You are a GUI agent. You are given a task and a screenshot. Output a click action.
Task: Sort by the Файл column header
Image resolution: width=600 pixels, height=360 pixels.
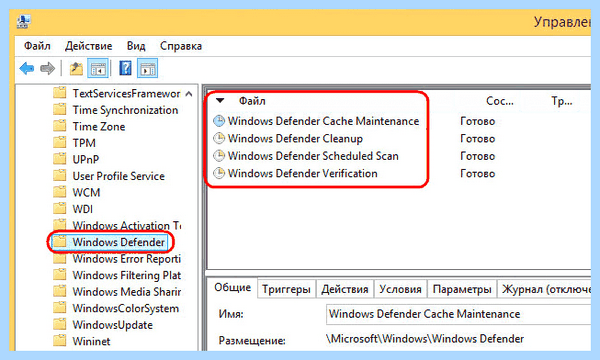(252, 101)
